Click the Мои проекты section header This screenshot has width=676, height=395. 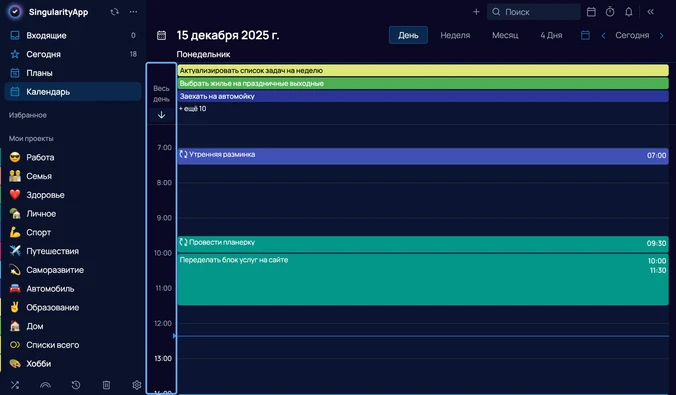point(31,138)
